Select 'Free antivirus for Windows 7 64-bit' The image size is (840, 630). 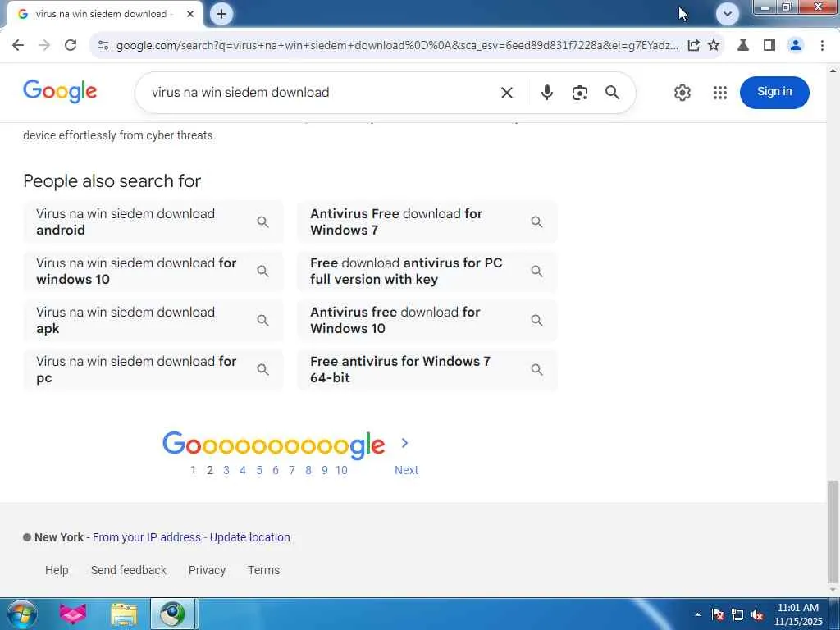tap(427, 370)
